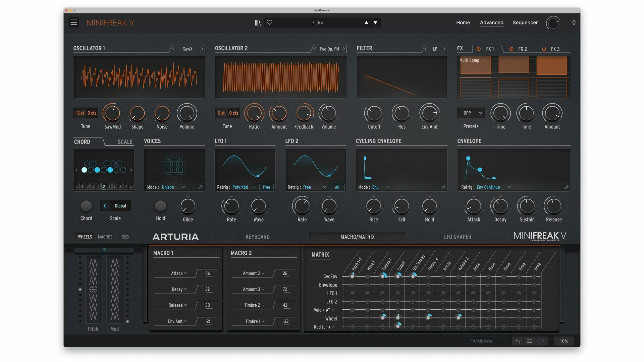
Task: Select next filter type arrow
Action: tap(444, 49)
